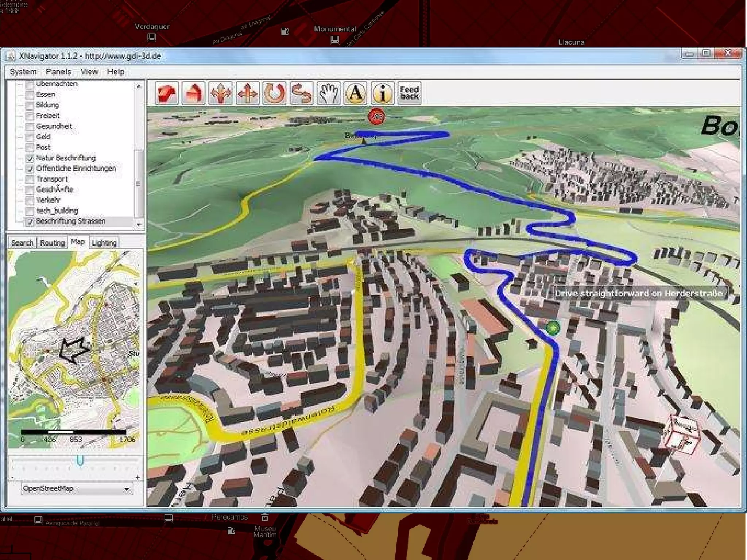
Task: Click the letter A label tool icon
Action: (355, 93)
